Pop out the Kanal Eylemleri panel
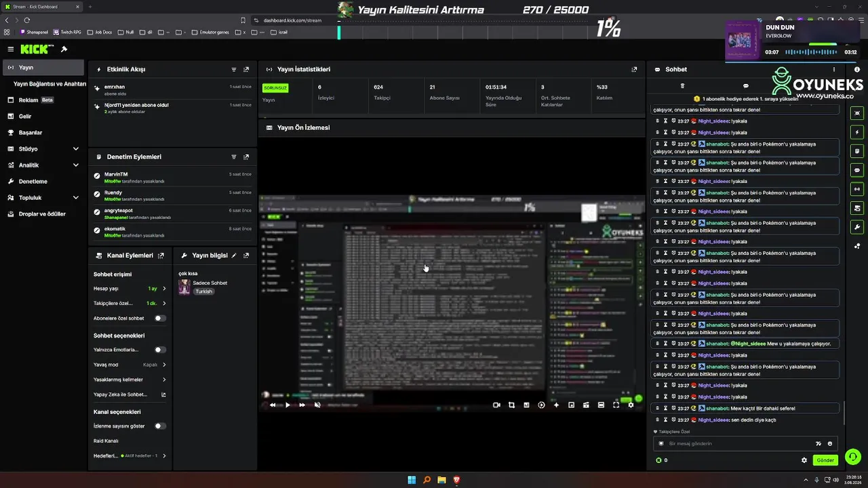The image size is (868, 488). (161, 256)
